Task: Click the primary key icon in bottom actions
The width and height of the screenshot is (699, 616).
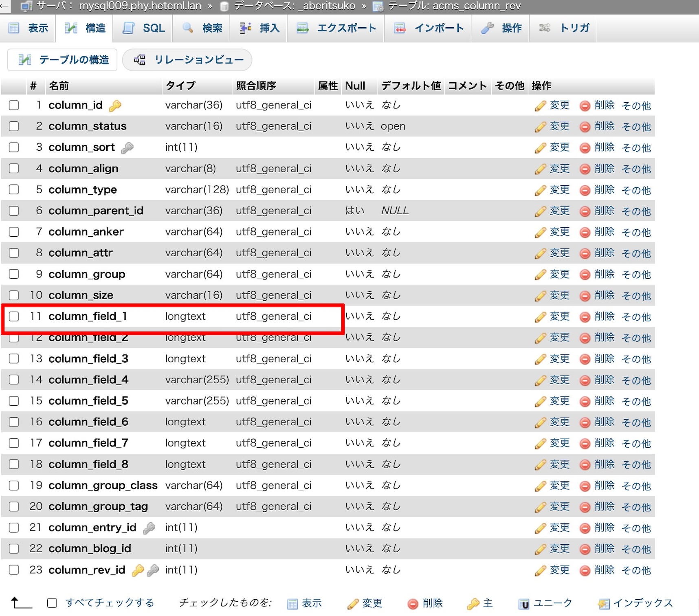Action: coord(473,603)
